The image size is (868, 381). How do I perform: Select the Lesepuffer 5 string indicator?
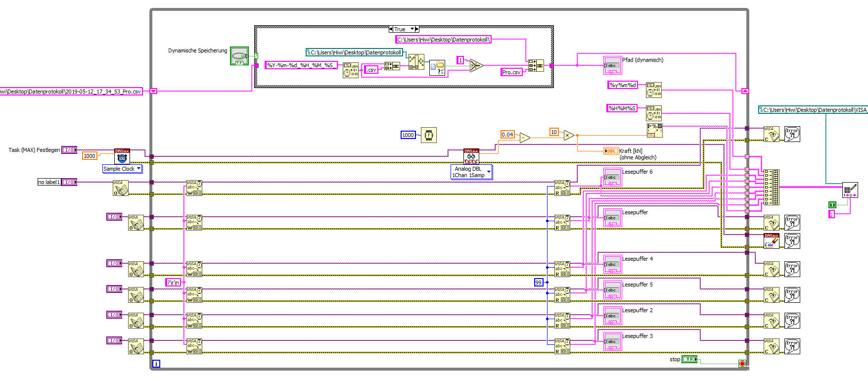[612, 290]
